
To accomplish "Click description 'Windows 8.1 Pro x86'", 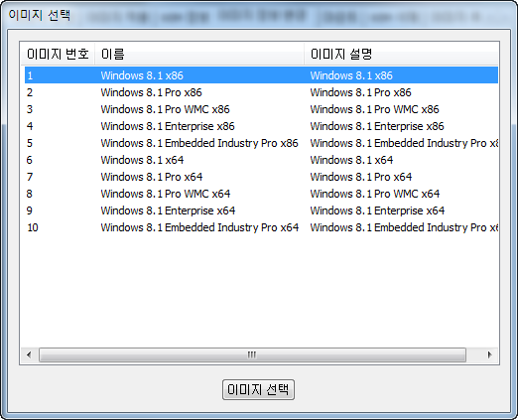I will (360, 92).
